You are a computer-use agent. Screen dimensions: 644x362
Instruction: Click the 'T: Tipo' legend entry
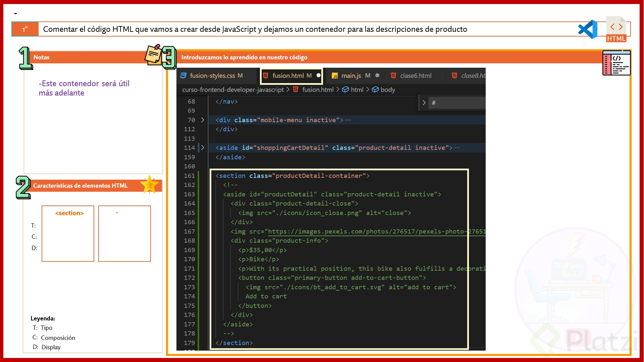(43, 328)
